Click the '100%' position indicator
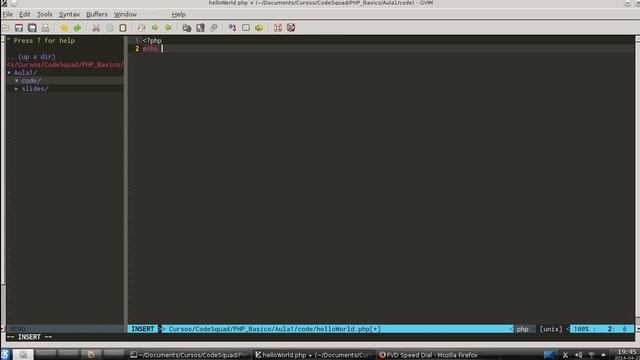Image resolution: width=640 pixels, height=360 pixels. (581, 329)
